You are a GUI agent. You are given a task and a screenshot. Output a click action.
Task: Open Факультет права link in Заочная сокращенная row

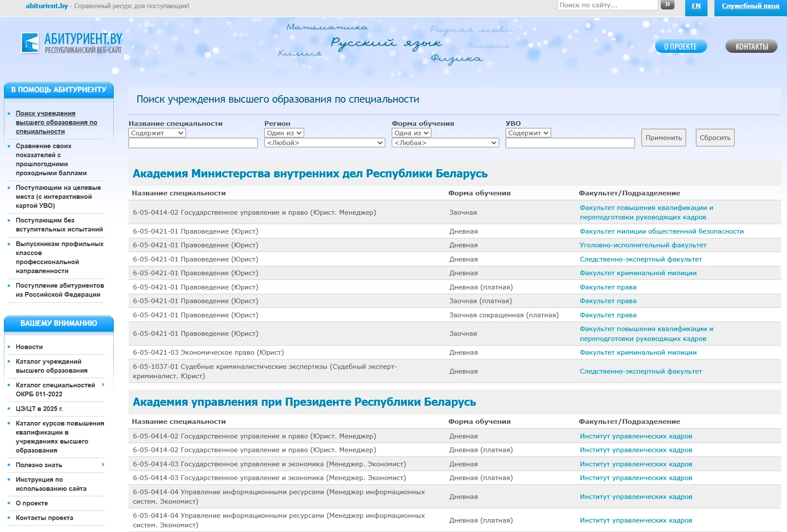(608, 315)
